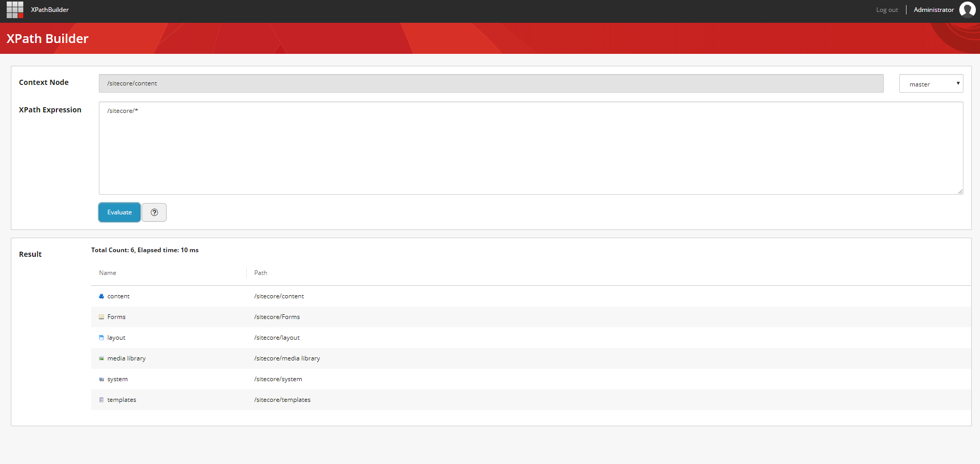Click the Forms item icon
Viewport: 980px width, 464px height.
click(x=101, y=317)
